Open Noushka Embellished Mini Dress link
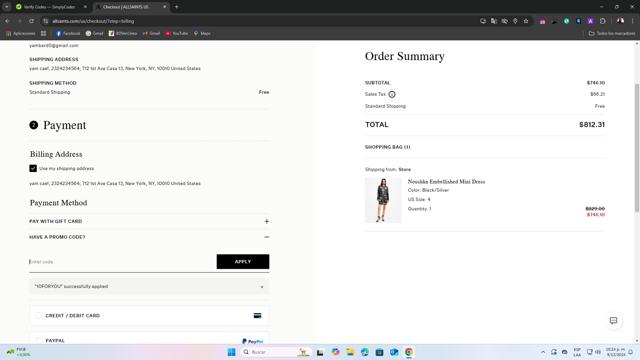The height and width of the screenshot is (360, 640). point(446,182)
